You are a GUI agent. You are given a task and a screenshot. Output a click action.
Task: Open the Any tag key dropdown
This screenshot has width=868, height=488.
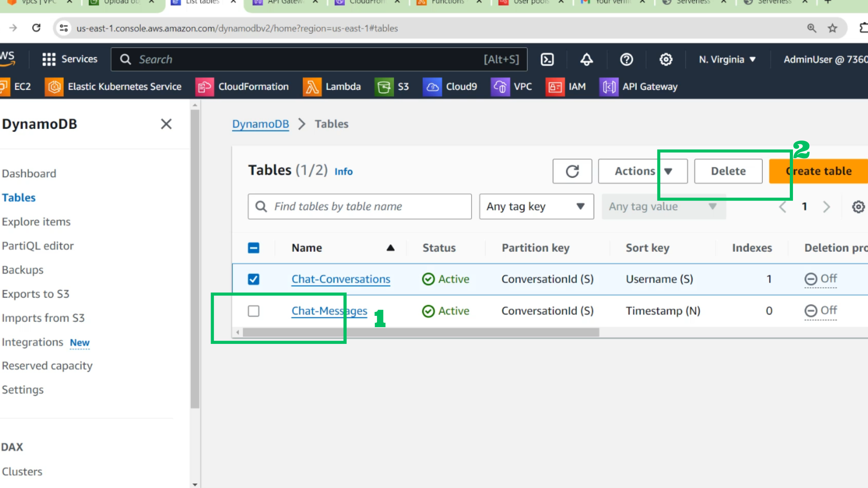[x=536, y=206]
